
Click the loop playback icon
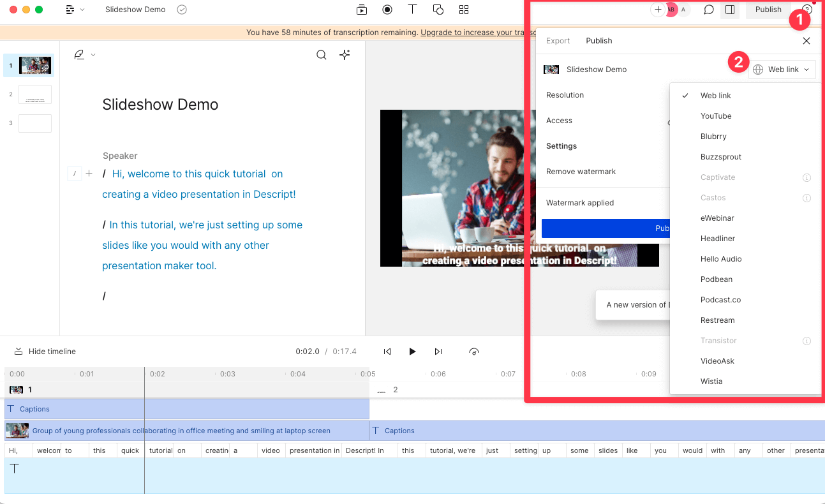pyautogui.click(x=473, y=352)
